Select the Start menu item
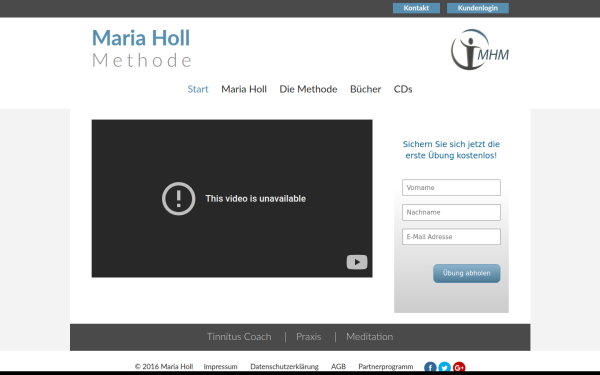 coord(198,89)
